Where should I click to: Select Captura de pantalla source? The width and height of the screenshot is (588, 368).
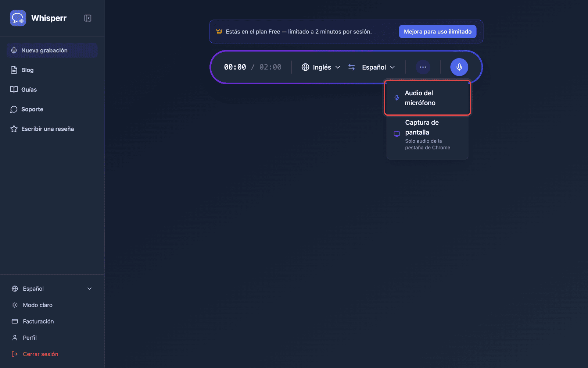point(427,135)
